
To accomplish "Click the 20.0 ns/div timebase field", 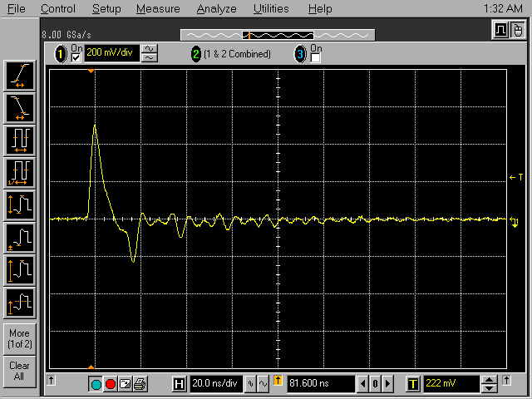I will pyautogui.click(x=216, y=384).
